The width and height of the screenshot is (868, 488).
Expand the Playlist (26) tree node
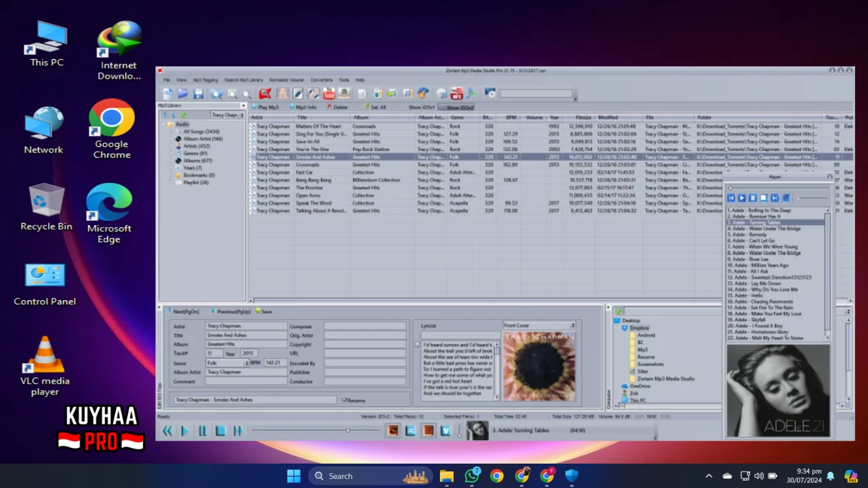coord(171,183)
